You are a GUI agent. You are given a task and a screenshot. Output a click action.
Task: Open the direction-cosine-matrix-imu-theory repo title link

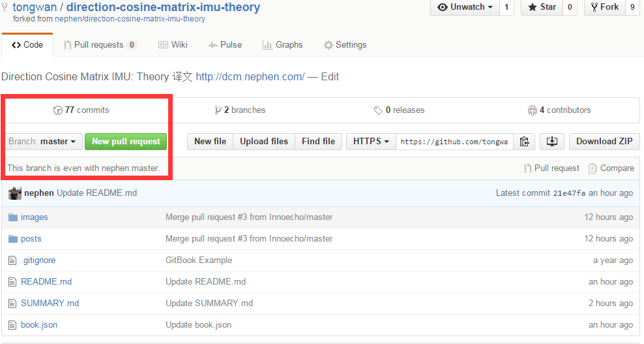pos(163,7)
